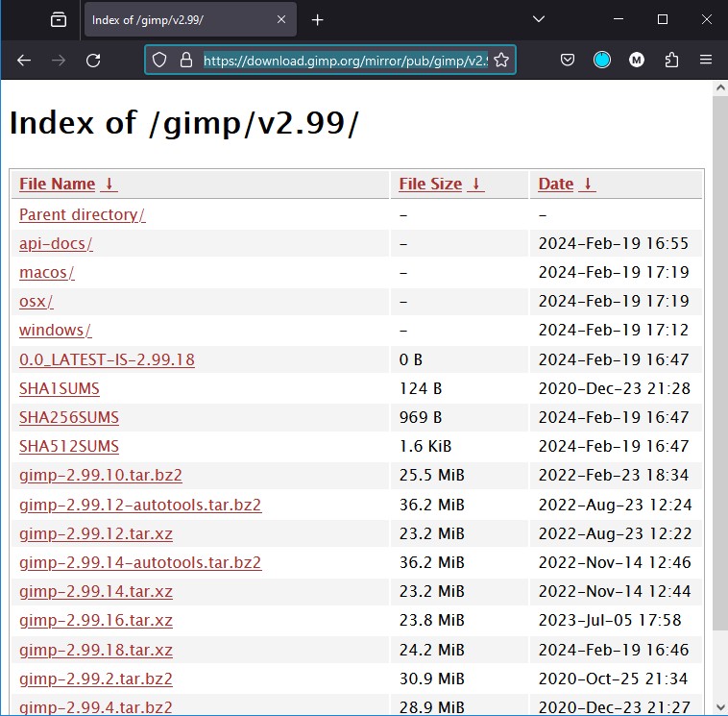The image size is (728, 716).
Task: View site security padlock info
Action: click(x=186, y=60)
